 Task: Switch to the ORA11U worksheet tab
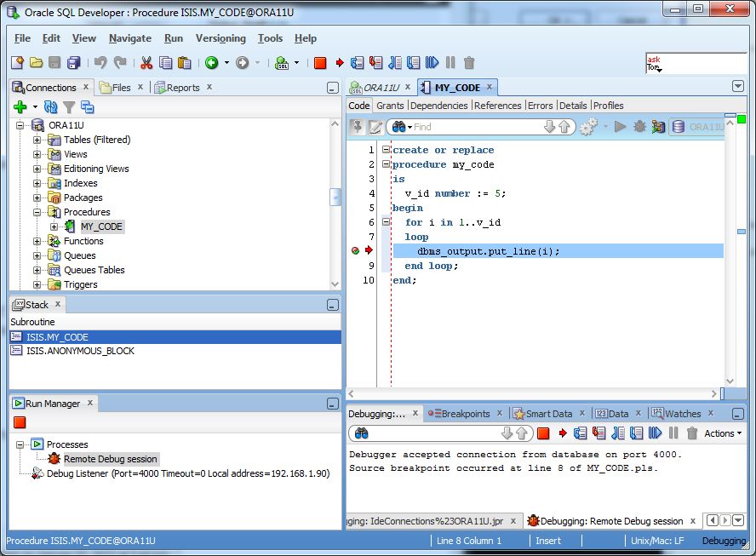click(381, 88)
